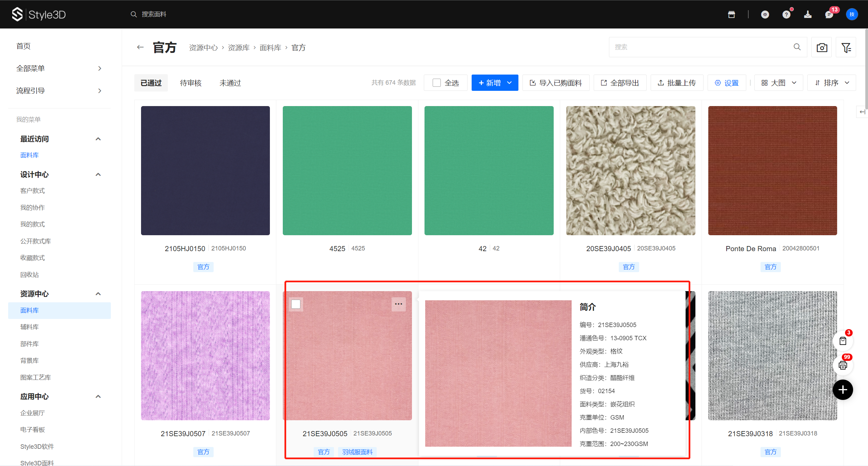Open the navy 2105HJ0150 fabric swatch
Screen dimensions: 868x466
205,170
